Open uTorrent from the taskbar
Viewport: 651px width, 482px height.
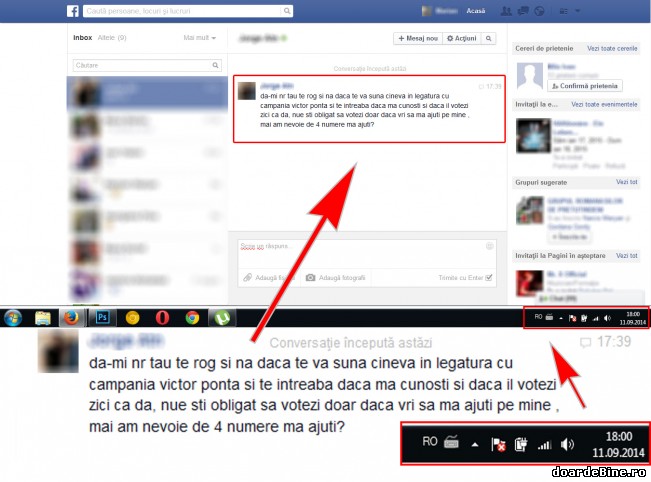point(222,318)
